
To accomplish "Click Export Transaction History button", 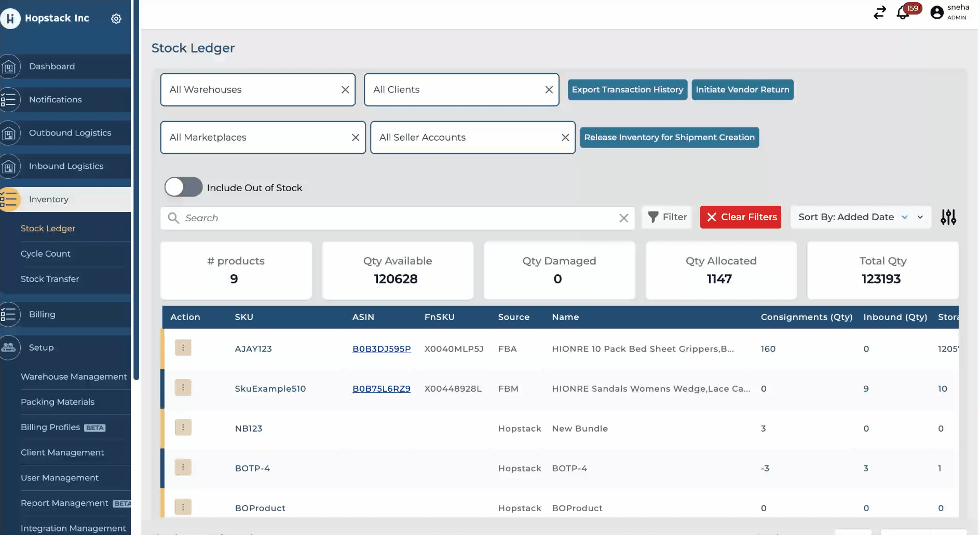I will 627,90.
